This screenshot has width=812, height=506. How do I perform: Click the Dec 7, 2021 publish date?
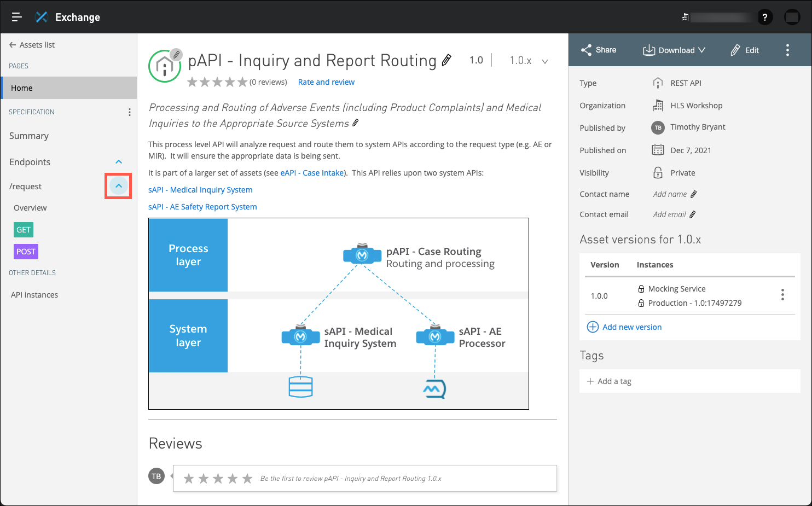click(x=691, y=150)
